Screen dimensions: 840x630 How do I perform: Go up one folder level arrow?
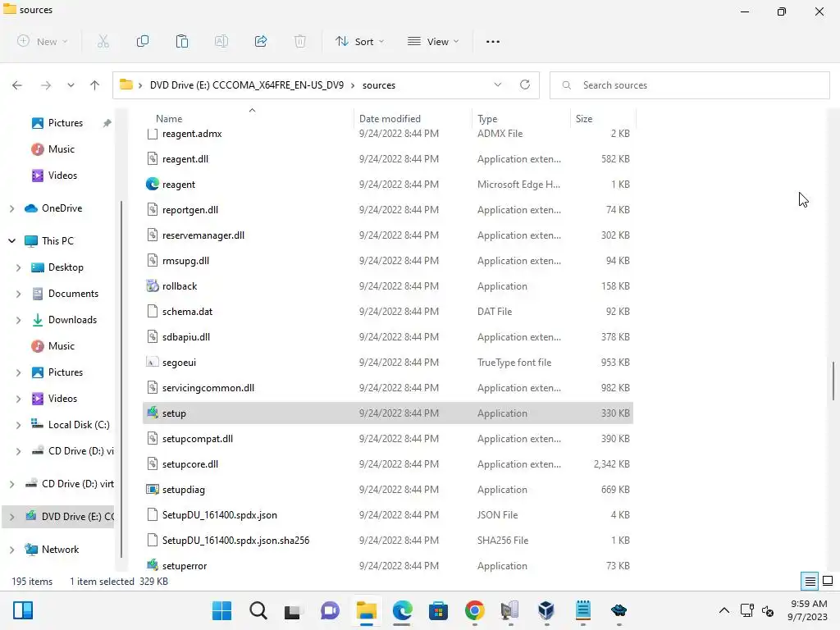click(x=95, y=85)
